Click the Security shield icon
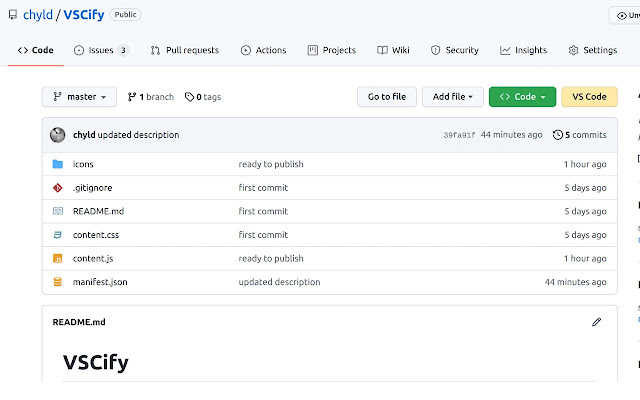Viewport: 640px width, 400px height. pyautogui.click(x=436, y=50)
